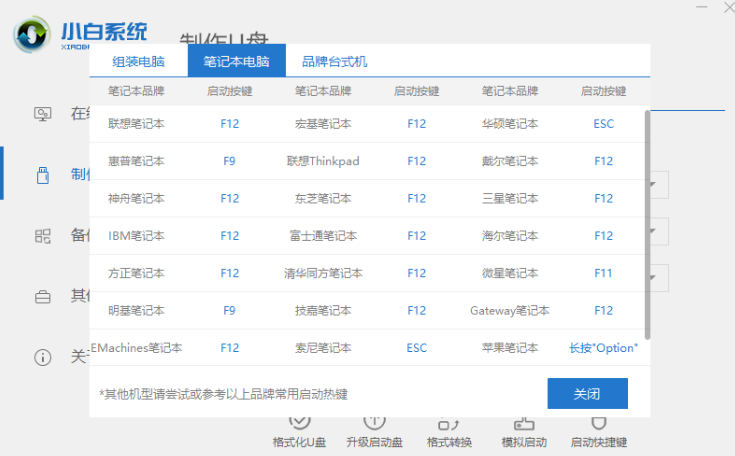
Task: Click the ESC key for 华硕笔记本
Action: point(604,124)
